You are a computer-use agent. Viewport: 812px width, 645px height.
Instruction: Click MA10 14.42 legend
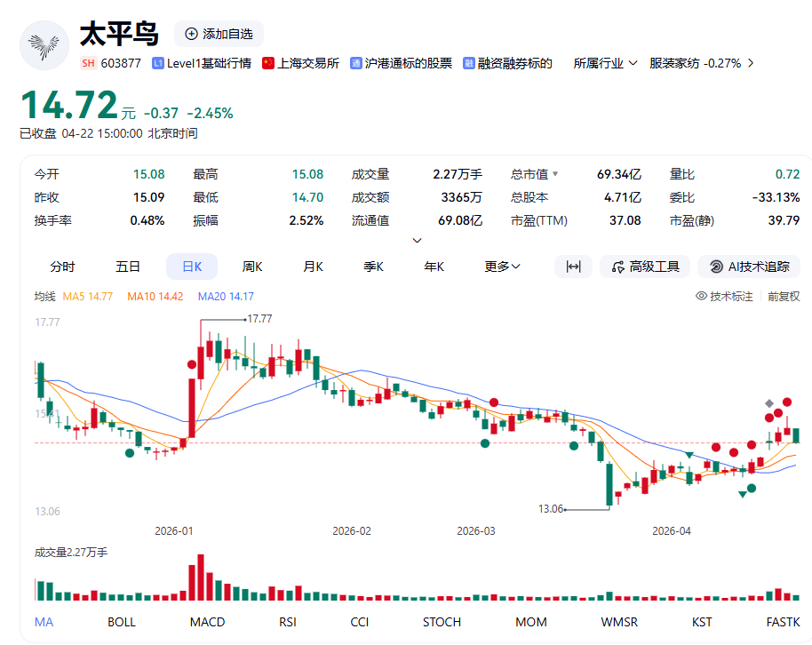(x=155, y=297)
